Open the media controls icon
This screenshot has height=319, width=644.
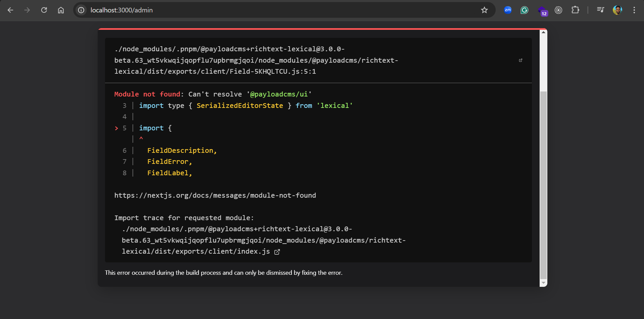(x=601, y=10)
